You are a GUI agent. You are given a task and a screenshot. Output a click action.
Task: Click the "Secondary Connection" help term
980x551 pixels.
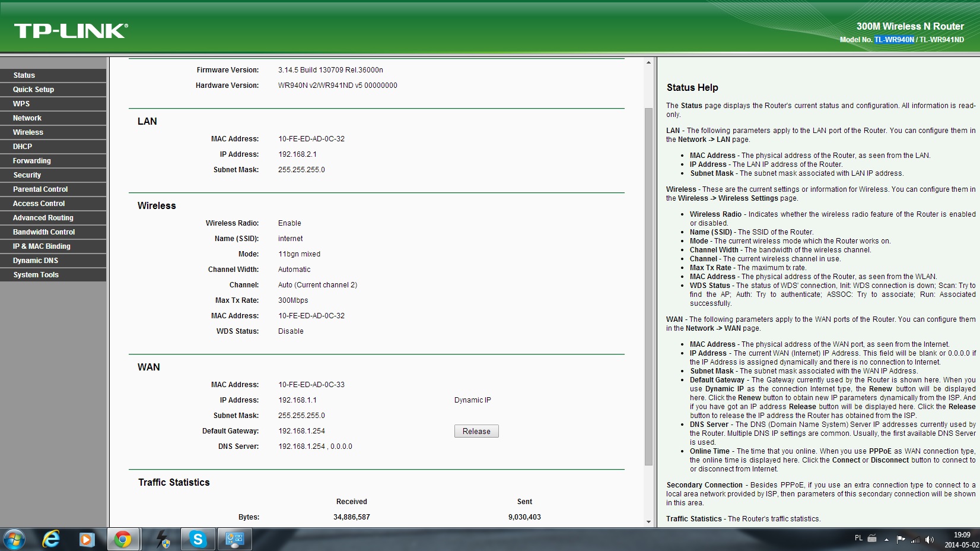coord(704,485)
